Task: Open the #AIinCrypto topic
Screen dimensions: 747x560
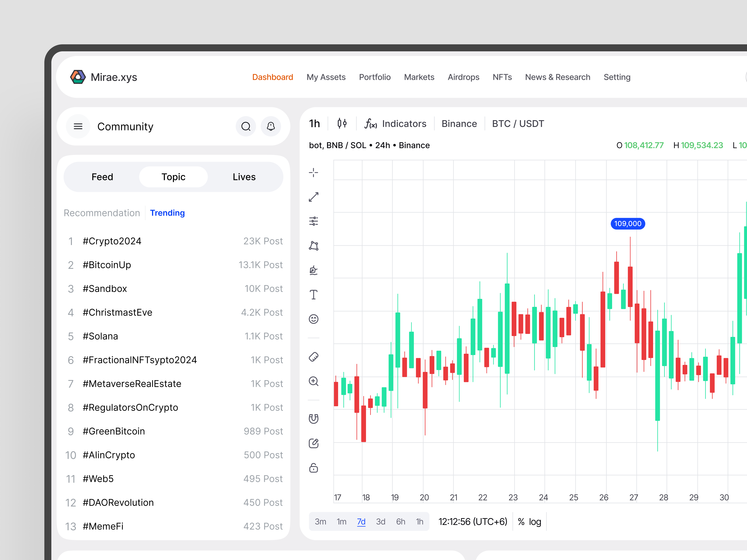Action: pyautogui.click(x=173, y=455)
